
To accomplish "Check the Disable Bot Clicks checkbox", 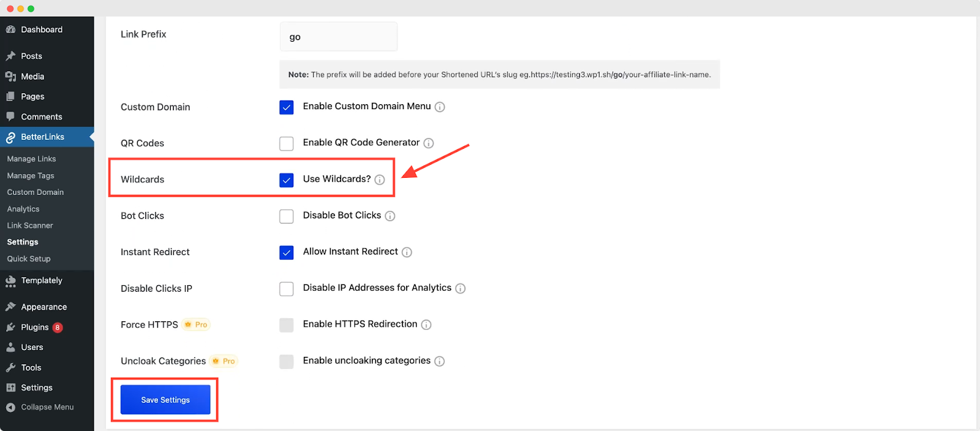I will 287,216.
